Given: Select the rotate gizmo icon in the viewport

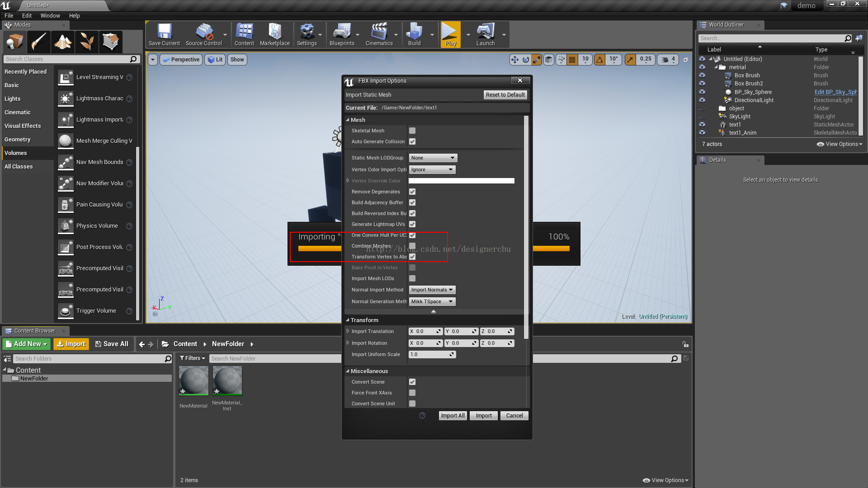Looking at the screenshot, I should pyautogui.click(x=526, y=60).
